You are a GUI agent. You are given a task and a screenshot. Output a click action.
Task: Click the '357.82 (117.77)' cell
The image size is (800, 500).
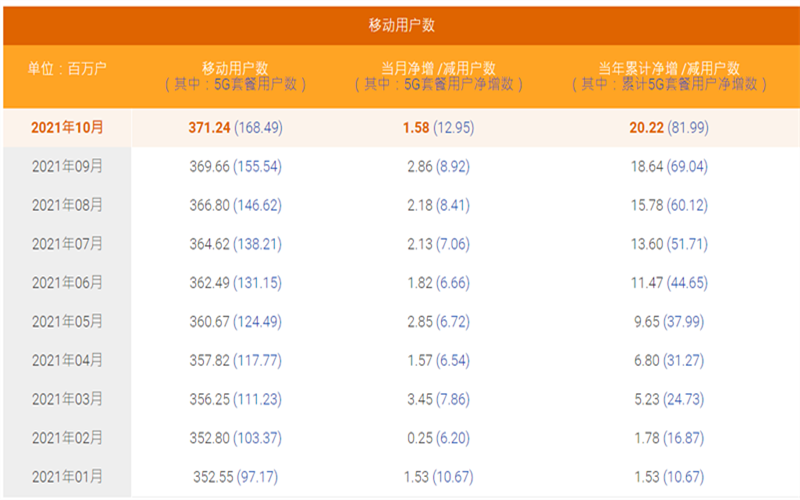(236, 360)
